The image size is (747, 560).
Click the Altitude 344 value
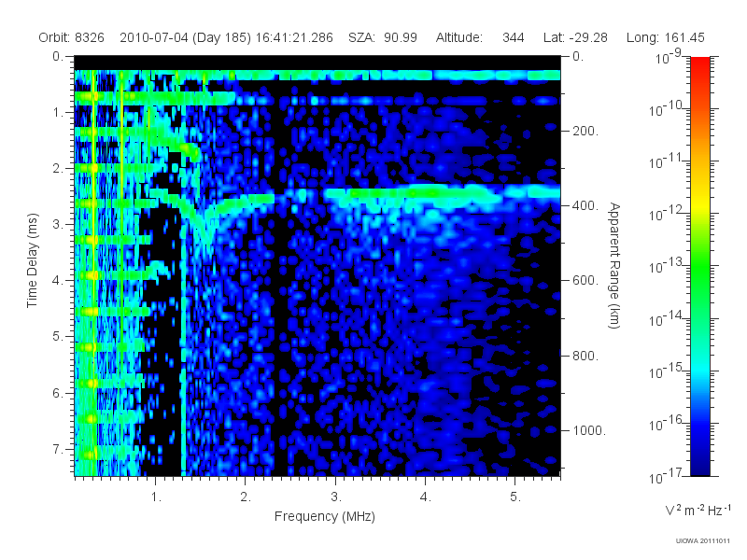513,37
